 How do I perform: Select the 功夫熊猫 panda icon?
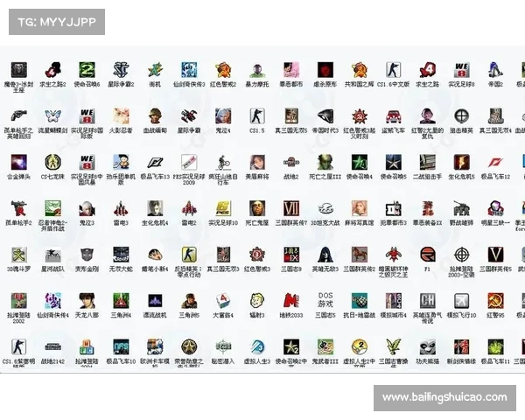pos(428,347)
